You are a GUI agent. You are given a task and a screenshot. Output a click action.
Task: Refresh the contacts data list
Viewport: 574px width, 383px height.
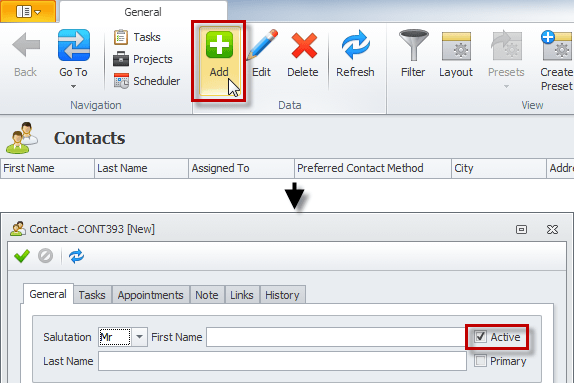[x=355, y=53]
